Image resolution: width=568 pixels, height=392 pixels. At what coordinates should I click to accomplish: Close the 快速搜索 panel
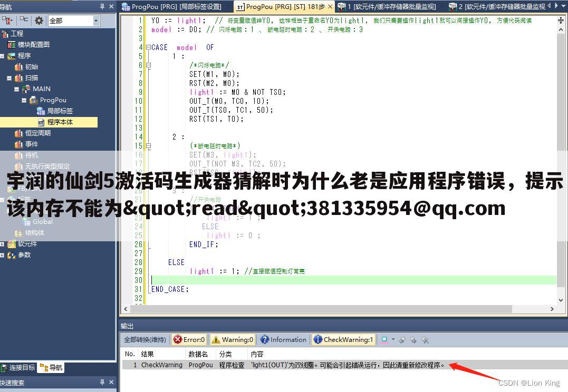coord(111,382)
